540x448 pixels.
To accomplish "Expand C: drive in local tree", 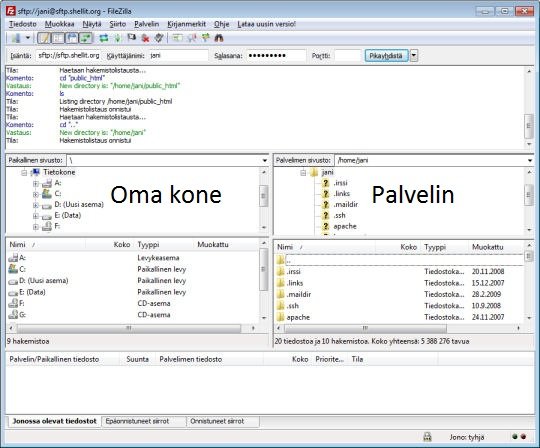I will 35,194.
